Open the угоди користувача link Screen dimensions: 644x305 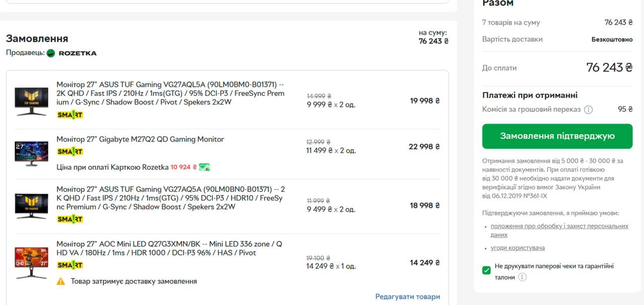coord(518,248)
